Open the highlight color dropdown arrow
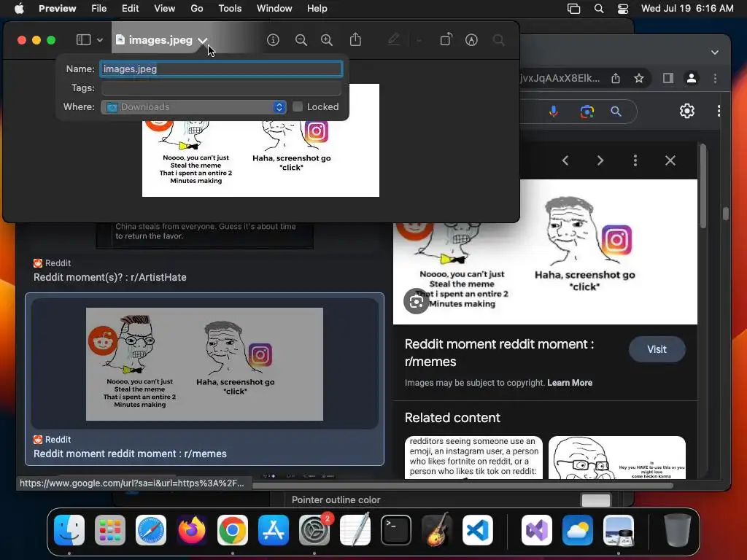The height and width of the screenshot is (560, 747). 419,41
